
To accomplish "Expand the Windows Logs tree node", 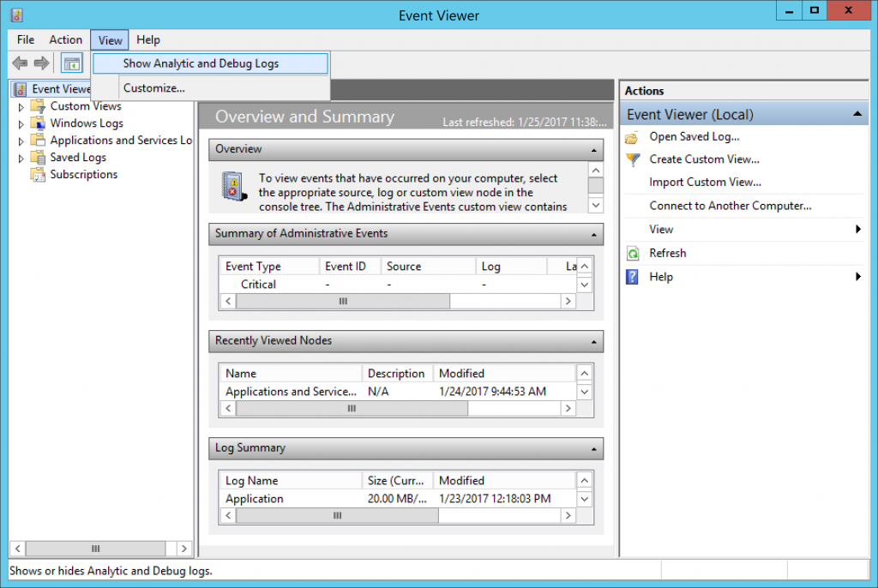I will coord(21,123).
